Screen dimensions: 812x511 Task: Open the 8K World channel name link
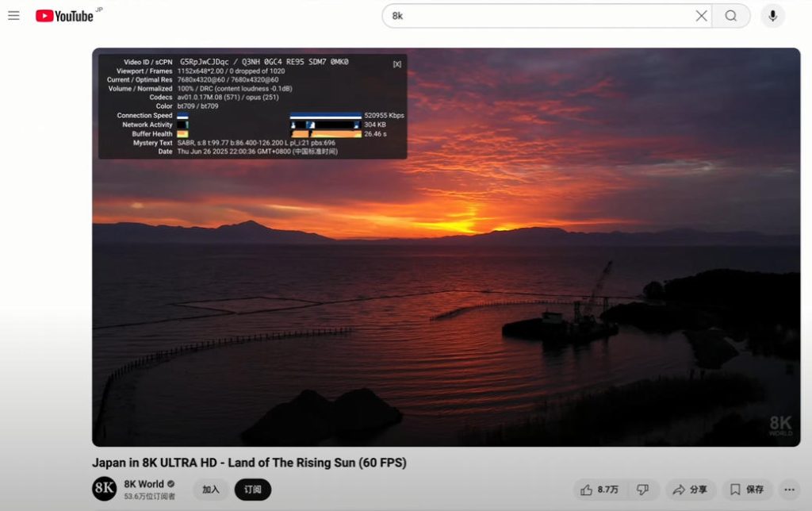(144, 484)
